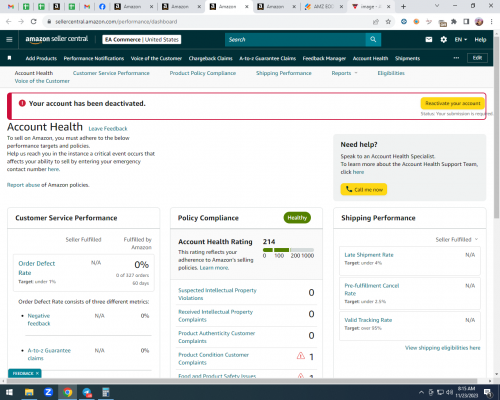The height and width of the screenshot is (400, 500).
Task: Go to Shipping Performance tab
Action: (284, 73)
